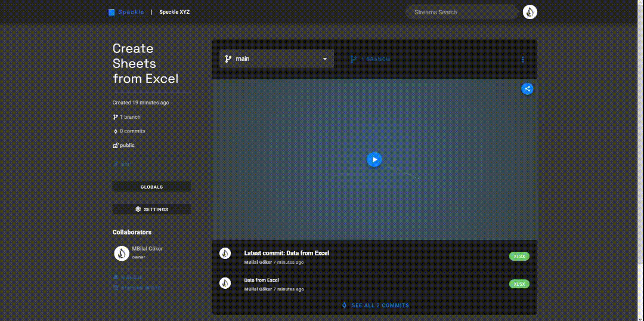This screenshot has width=644, height=321.
Task: Click See All 2 Commits
Action: [x=375, y=305]
